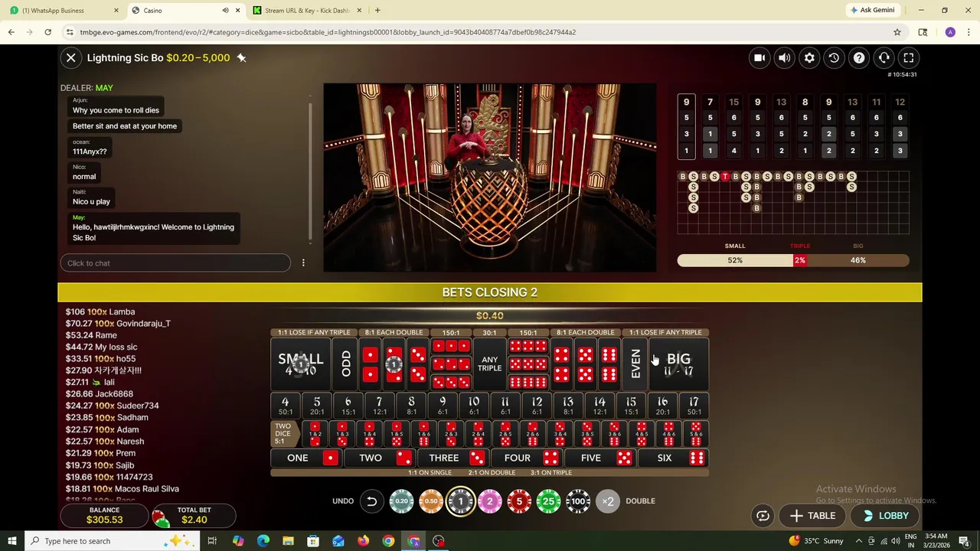The height and width of the screenshot is (551, 980).
Task: Click the Windows taskbar search box
Action: (x=110, y=541)
